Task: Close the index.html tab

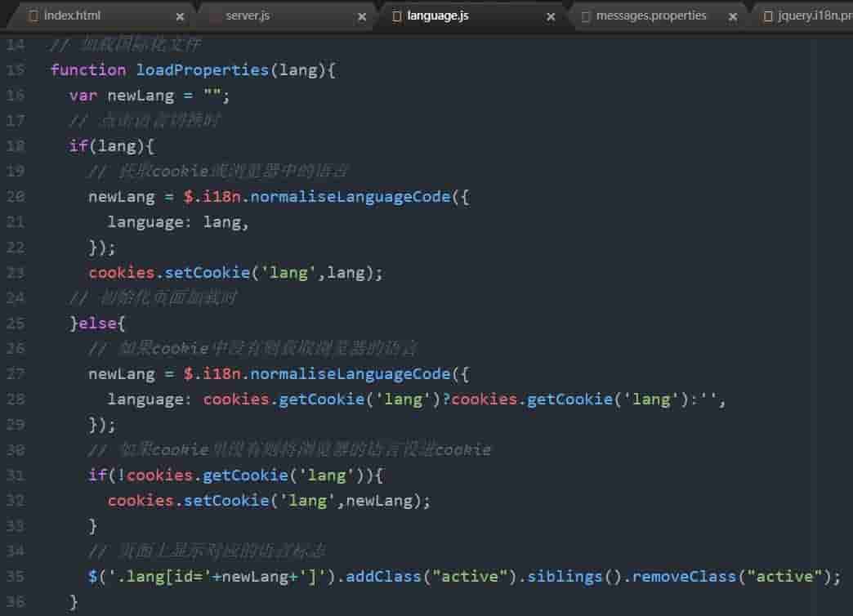Action: tap(180, 17)
